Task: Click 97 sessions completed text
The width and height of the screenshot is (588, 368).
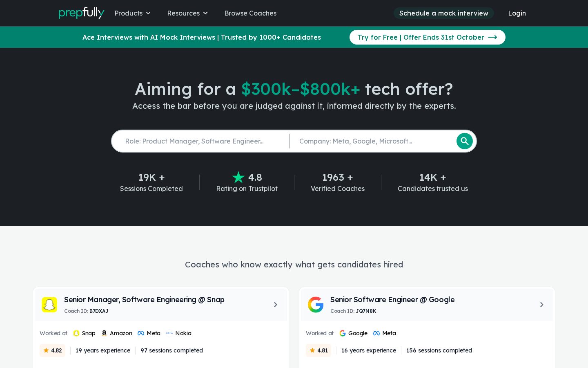Action: tap(171, 350)
